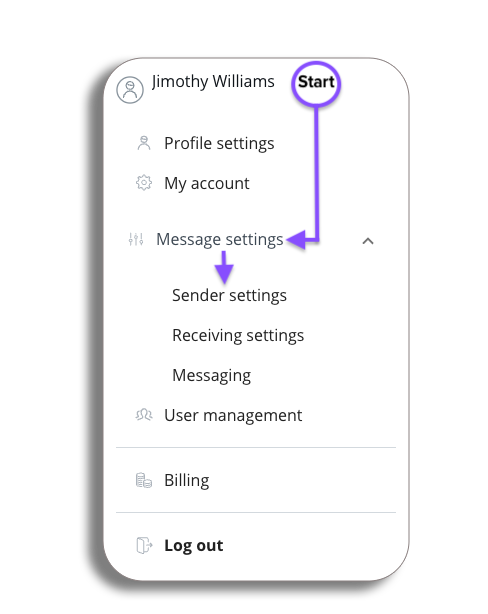Go to Sender settings
The image size is (488, 614).
pos(229,296)
